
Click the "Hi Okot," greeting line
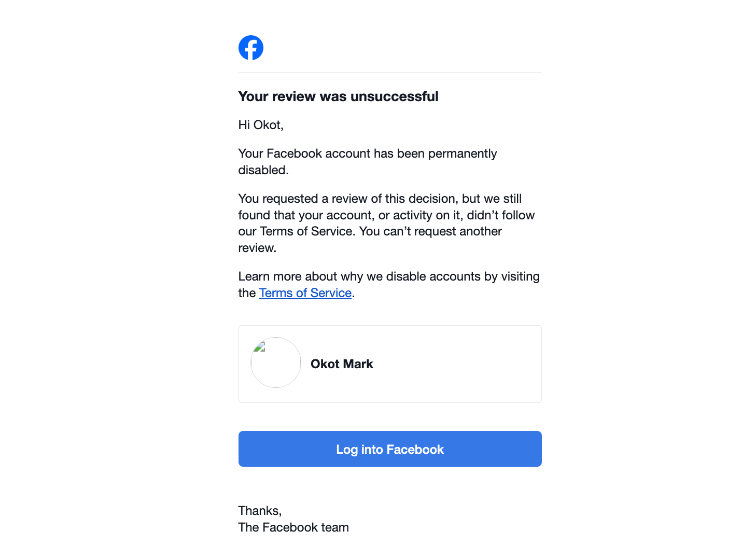click(261, 125)
